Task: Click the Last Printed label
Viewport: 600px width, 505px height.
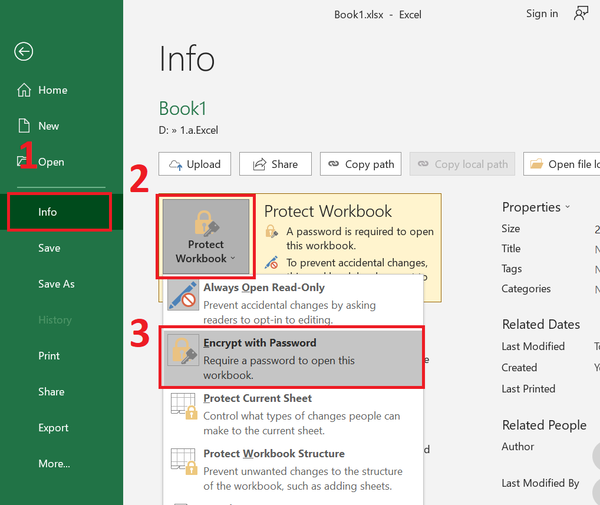Action: tap(528, 389)
